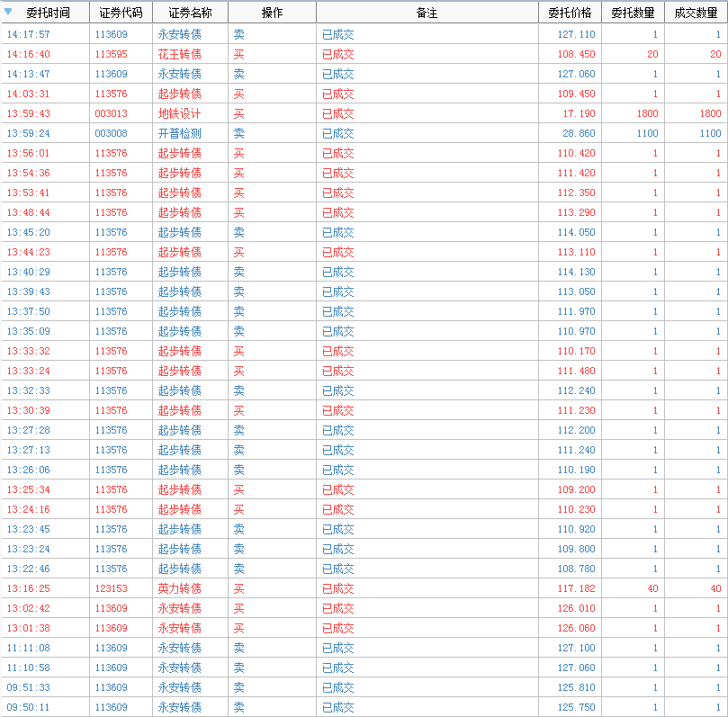Viewport: 728px width, 717px height.
Task: Click price 125.750 cell
Action: click(x=576, y=707)
